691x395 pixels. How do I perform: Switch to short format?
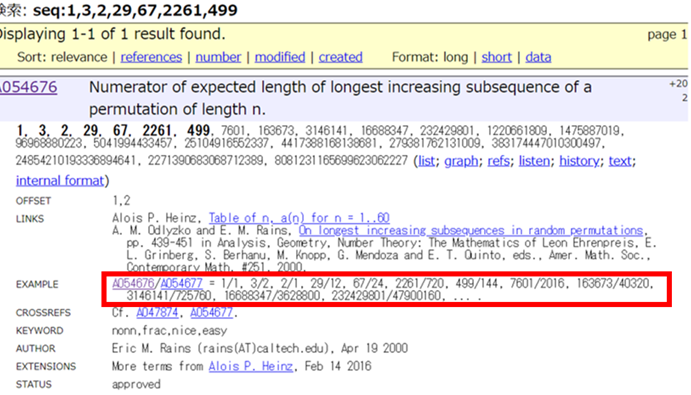click(497, 57)
